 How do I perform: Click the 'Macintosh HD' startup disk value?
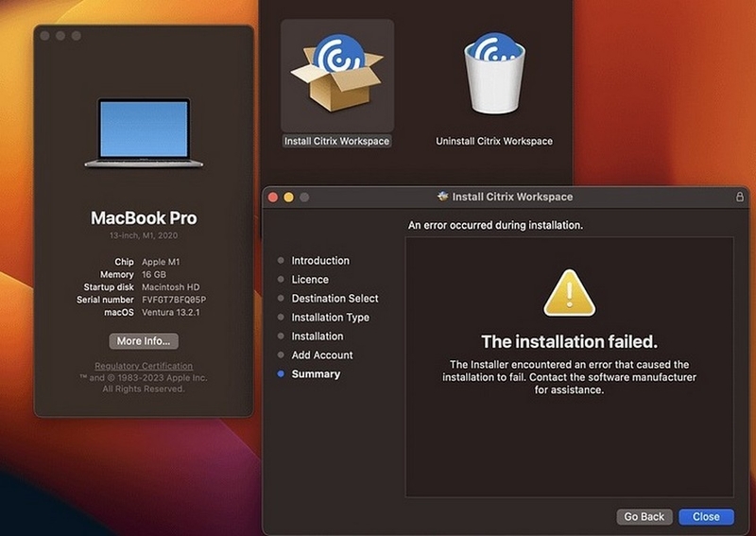pos(171,287)
